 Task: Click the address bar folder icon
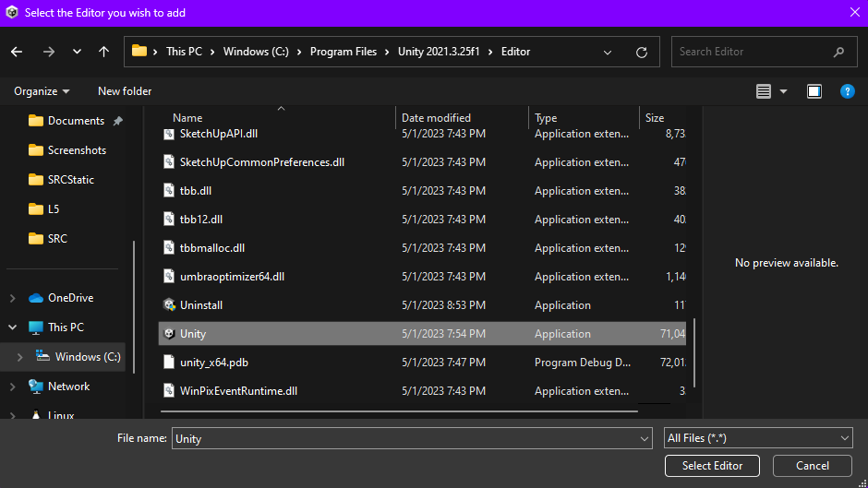coord(139,51)
